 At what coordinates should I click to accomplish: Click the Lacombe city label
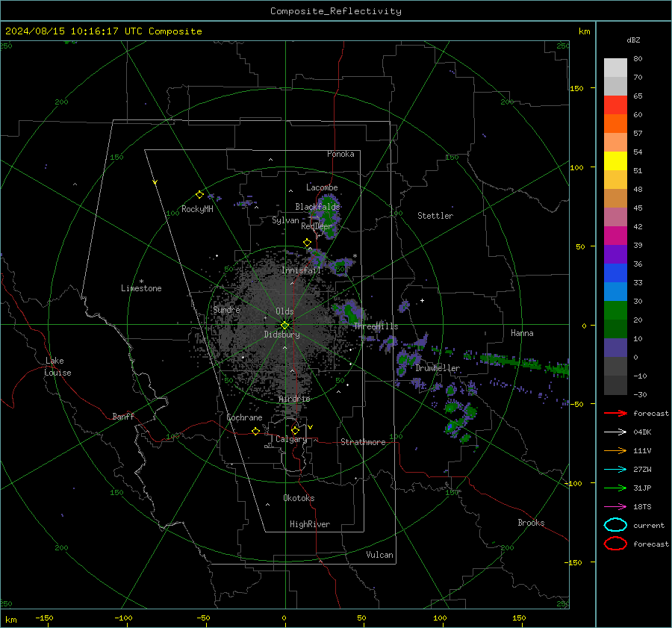point(322,187)
